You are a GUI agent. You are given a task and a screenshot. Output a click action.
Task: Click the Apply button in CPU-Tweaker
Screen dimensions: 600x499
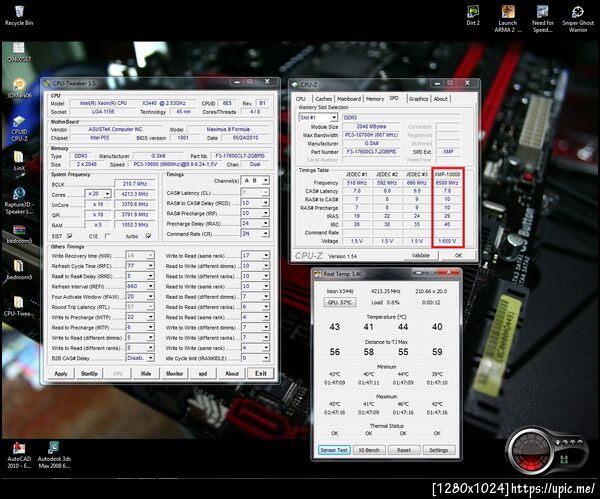click(61, 373)
